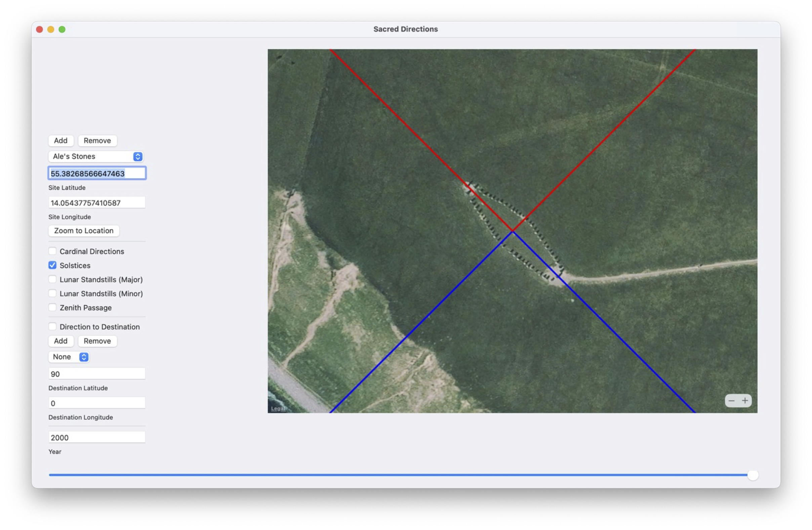812x530 pixels.
Task: Click the year slider handle
Action: tap(753, 475)
